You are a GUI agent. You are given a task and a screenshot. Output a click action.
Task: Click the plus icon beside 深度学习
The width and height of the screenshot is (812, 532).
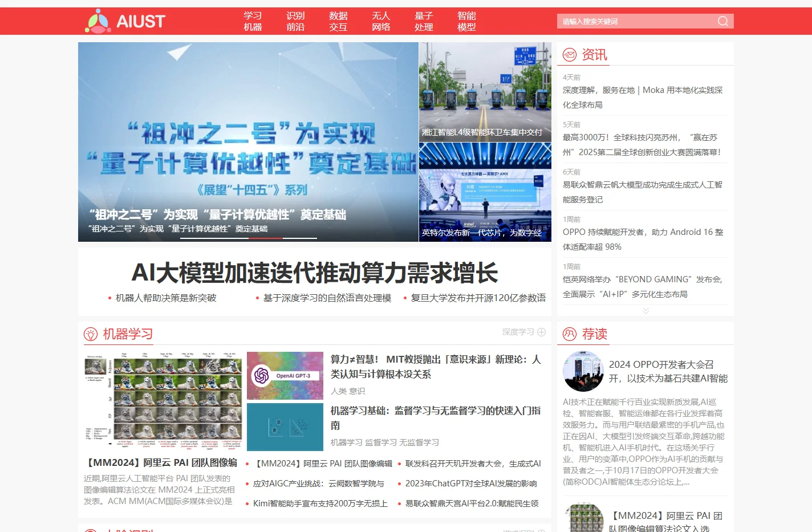coord(542,332)
